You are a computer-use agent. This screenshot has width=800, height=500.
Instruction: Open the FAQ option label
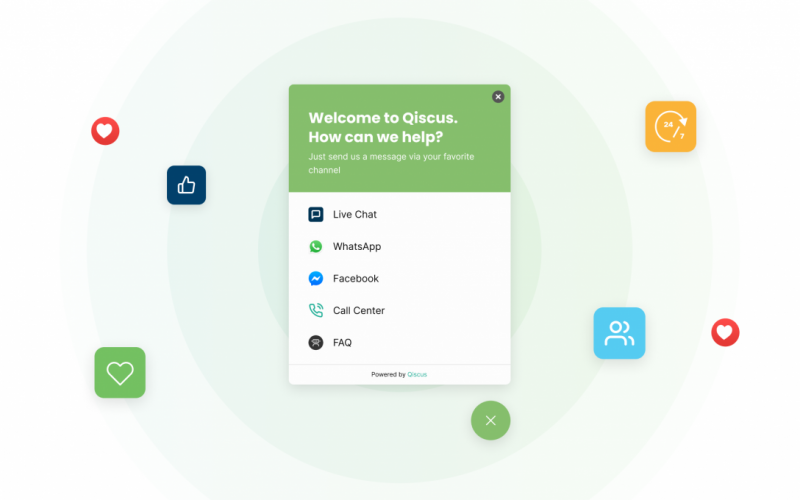tap(342, 343)
